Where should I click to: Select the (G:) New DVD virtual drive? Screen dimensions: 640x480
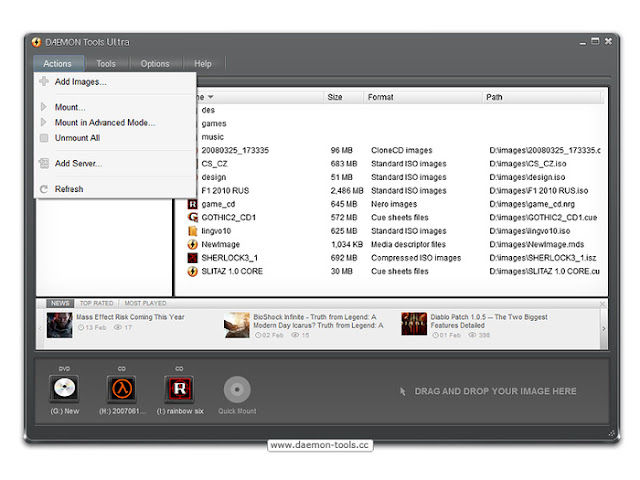[x=64, y=389]
